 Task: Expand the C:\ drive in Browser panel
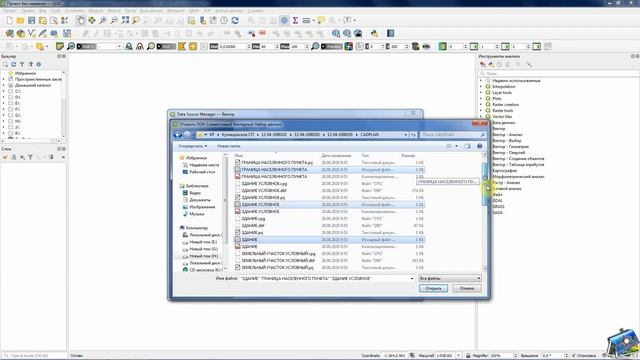coord(4,91)
